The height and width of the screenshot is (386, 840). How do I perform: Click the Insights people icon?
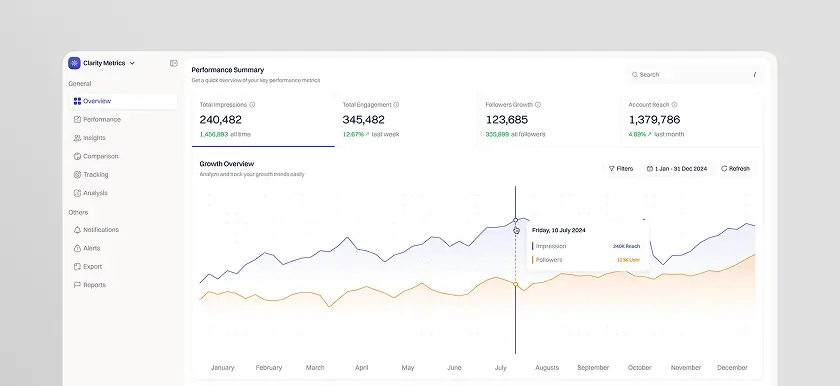pos(77,138)
